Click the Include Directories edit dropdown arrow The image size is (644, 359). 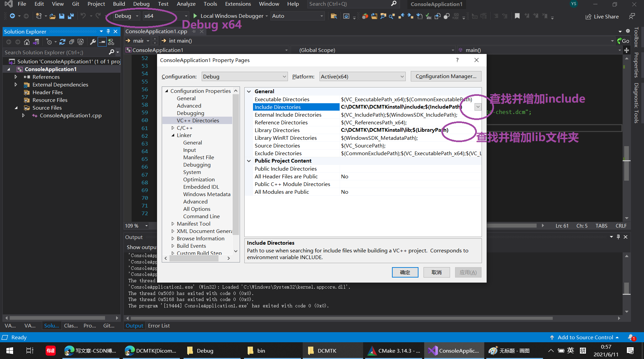[478, 107]
